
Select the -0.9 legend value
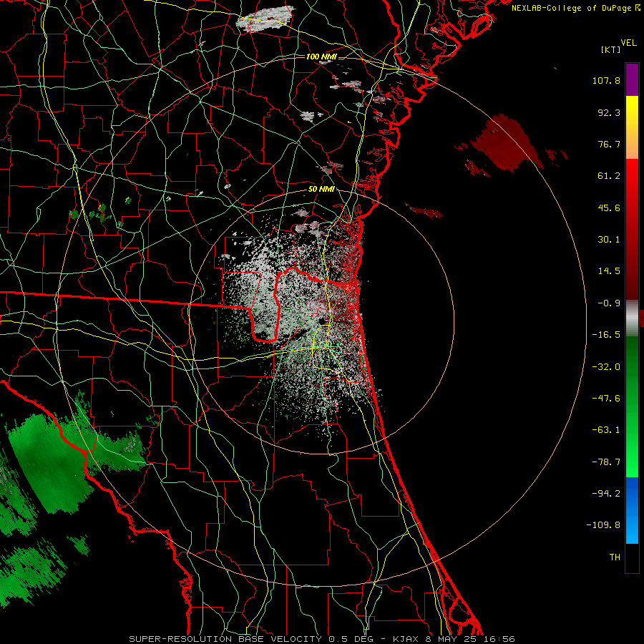pos(609,303)
